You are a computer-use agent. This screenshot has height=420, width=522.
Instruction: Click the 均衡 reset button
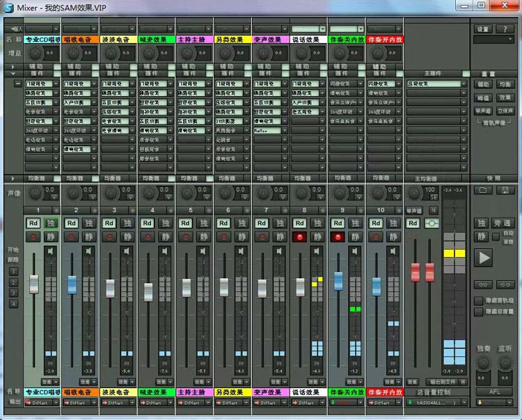[x=505, y=84]
